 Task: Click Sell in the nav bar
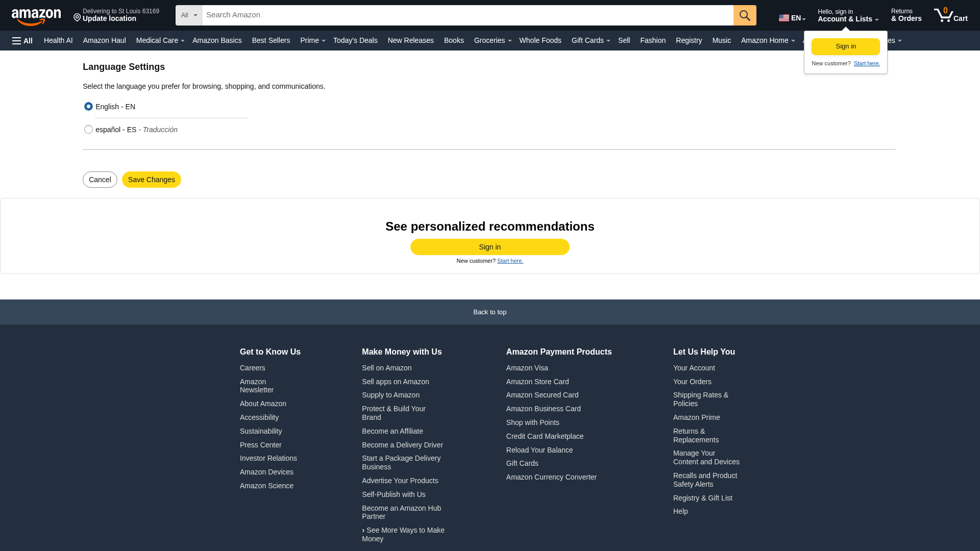[624, 40]
